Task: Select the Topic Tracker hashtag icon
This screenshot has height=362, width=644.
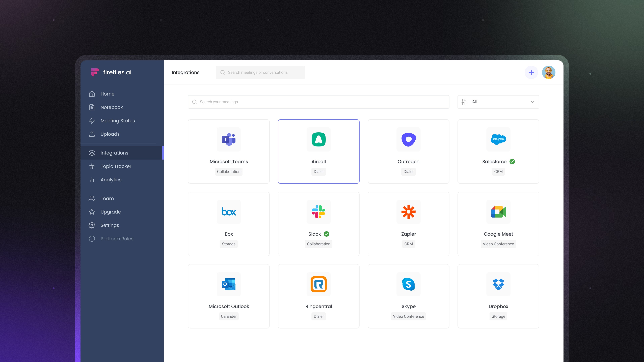Action: 92,166
